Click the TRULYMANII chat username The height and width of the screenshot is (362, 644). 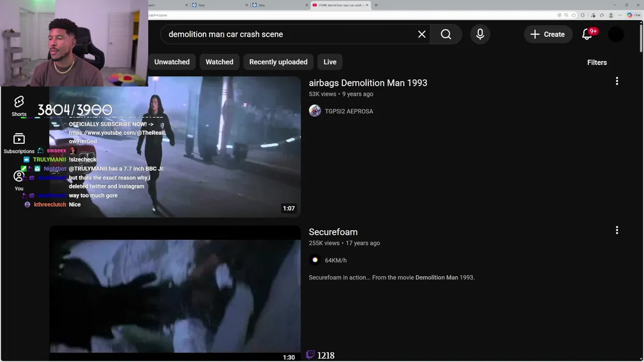tap(49, 159)
